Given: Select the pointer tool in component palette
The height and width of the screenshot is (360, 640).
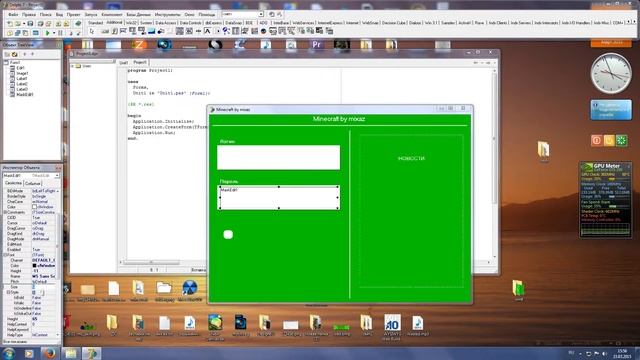Looking at the screenshot, I should [x=91, y=31].
